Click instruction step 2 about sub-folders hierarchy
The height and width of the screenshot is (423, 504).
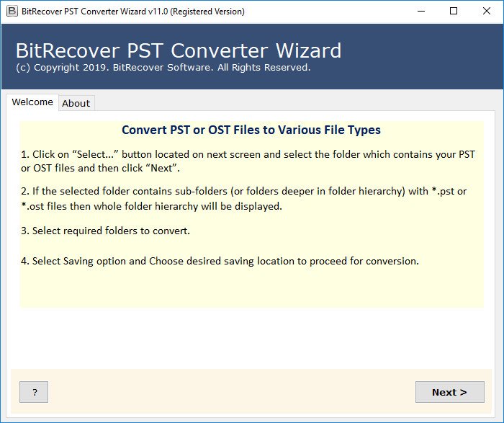243,198
